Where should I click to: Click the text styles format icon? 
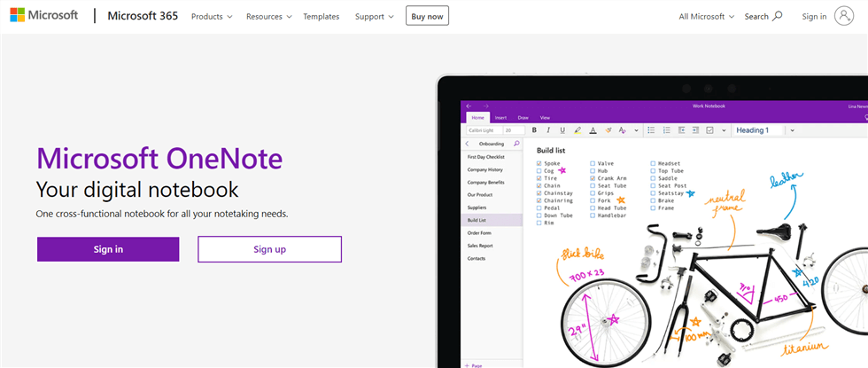click(622, 130)
